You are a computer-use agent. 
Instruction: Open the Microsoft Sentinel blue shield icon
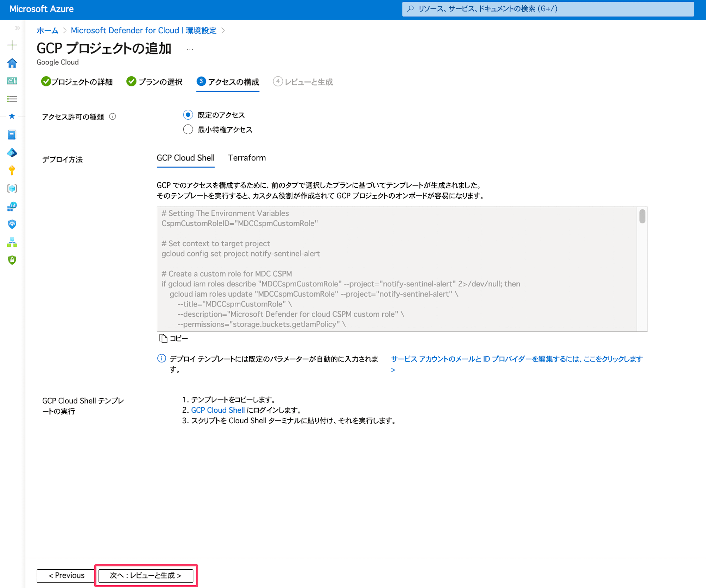click(12, 224)
